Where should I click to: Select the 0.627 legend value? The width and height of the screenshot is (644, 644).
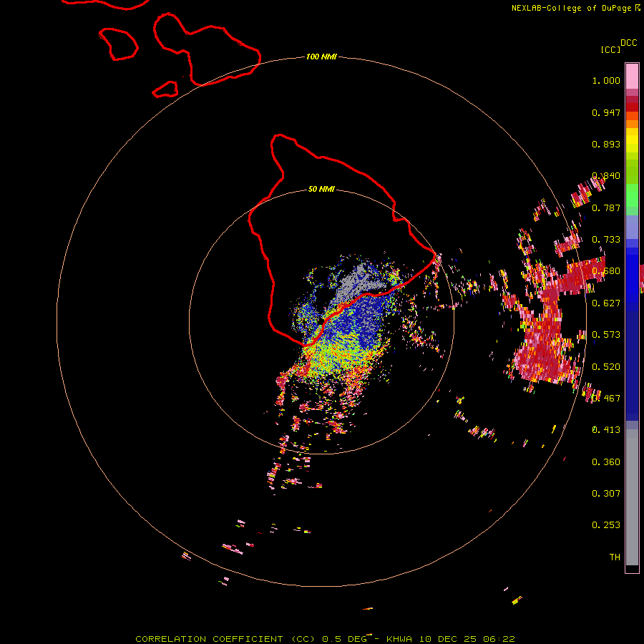click(606, 303)
